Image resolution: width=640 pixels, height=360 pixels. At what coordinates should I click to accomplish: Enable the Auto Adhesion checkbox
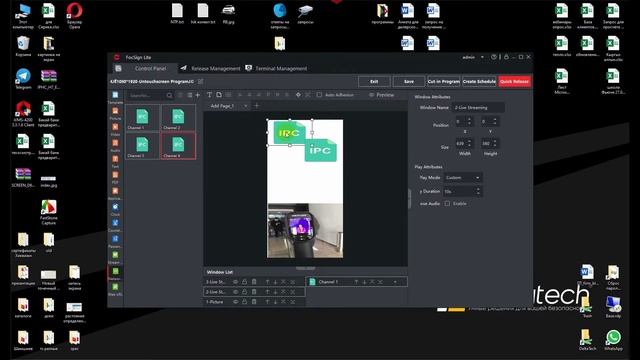coord(319,95)
